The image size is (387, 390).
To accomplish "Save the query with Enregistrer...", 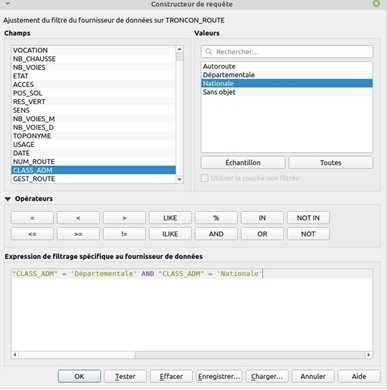I will tap(219, 376).
